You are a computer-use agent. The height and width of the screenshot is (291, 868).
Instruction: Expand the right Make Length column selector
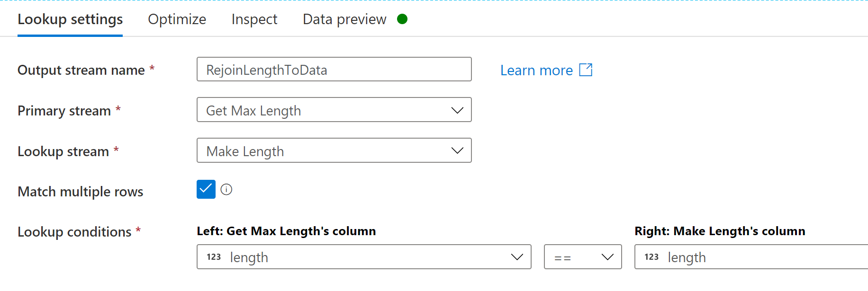751,257
